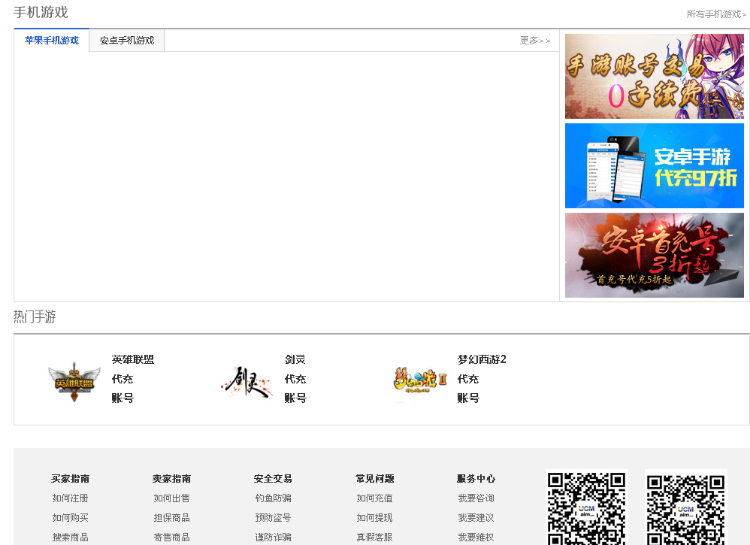Open the 梦幻西游2 title link
Screen dimensions: 750x545
pyautogui.click(x=482, y=359)
